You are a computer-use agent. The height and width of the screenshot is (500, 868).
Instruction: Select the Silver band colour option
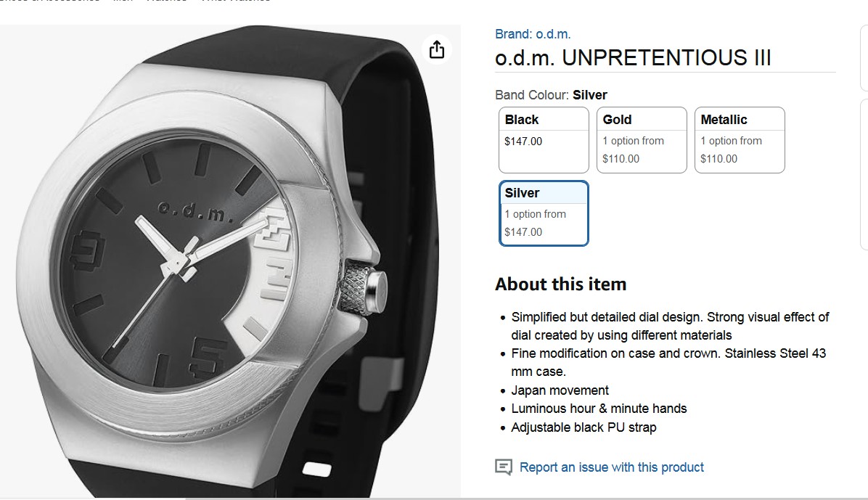pyautogui.click(x=544, y=213)
